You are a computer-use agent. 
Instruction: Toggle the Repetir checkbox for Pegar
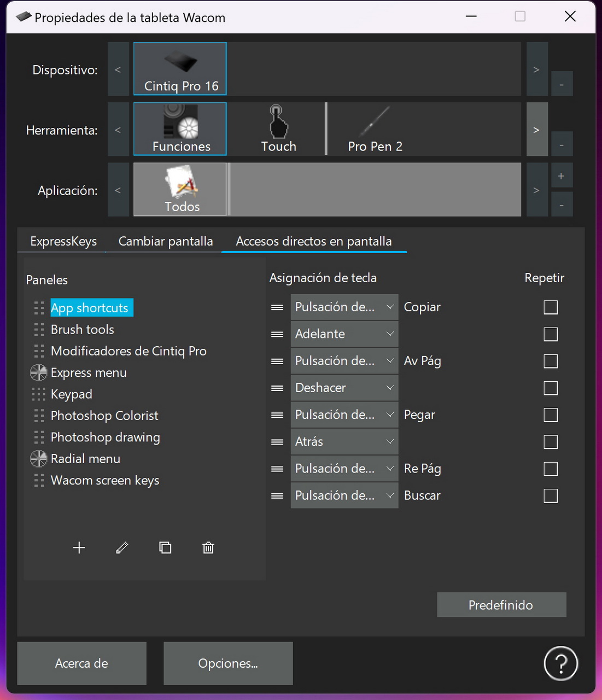point(551,415)
